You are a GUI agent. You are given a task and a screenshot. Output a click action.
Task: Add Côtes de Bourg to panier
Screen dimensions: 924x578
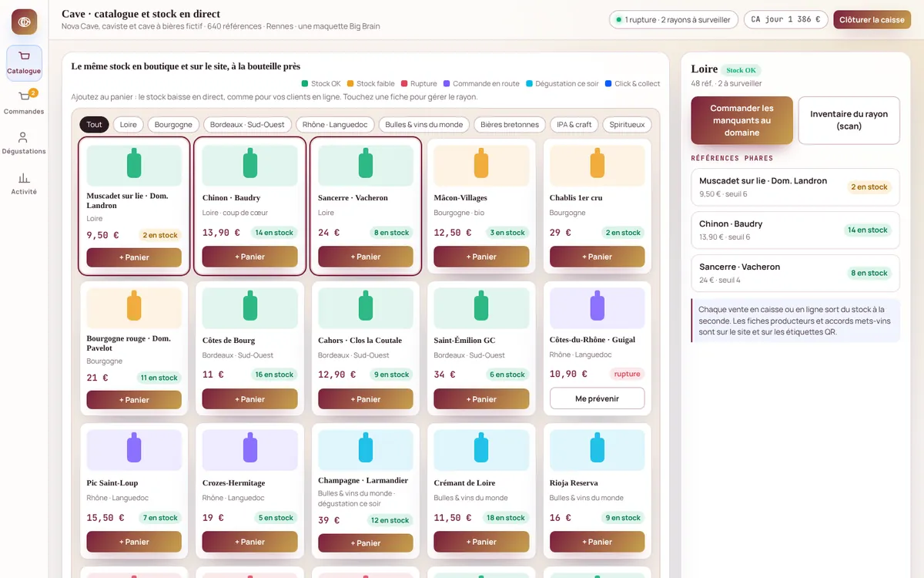(250, 399)
